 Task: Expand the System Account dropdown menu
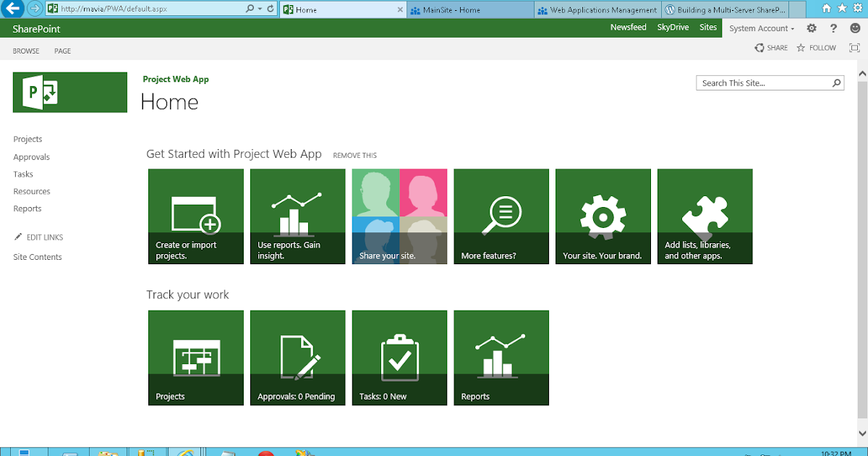pos(762,28)
